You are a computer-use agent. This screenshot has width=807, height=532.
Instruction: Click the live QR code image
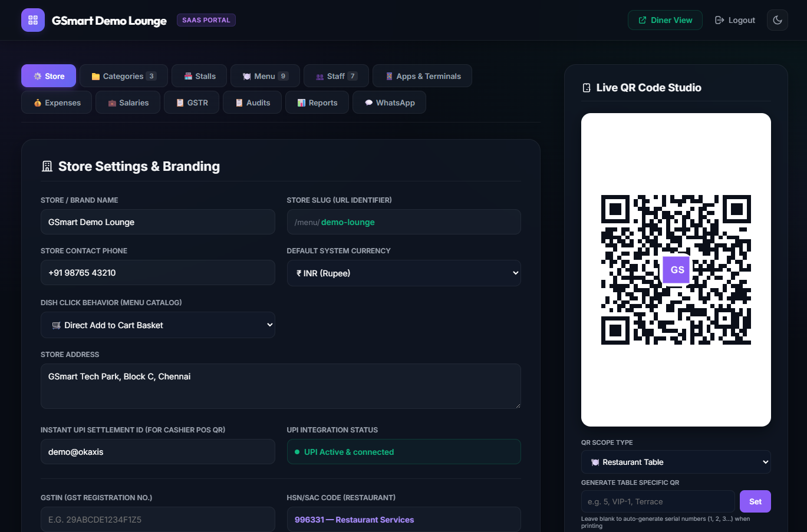(x=676, y=270)
